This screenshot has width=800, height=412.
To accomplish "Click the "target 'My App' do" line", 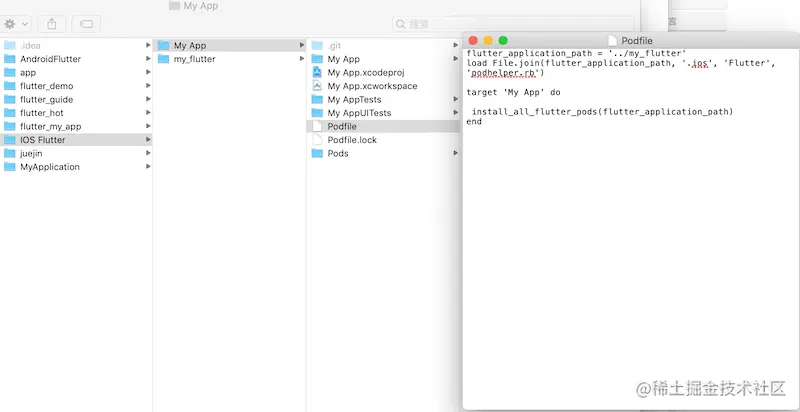I will point(513,92).
